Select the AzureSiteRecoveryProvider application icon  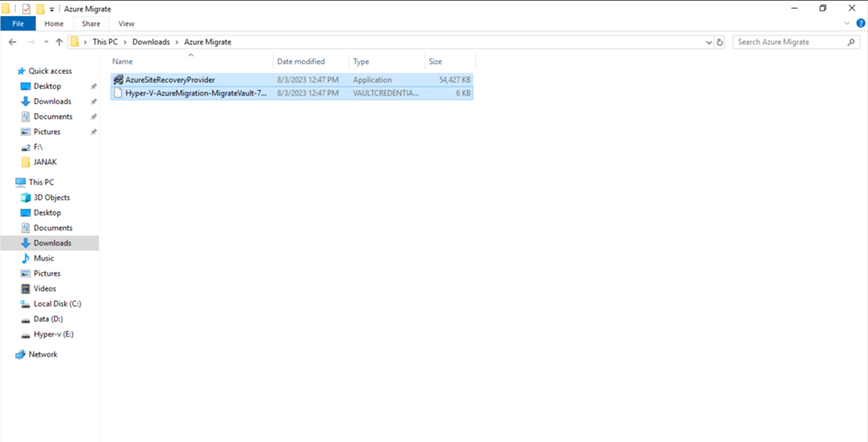pos(118,80)
